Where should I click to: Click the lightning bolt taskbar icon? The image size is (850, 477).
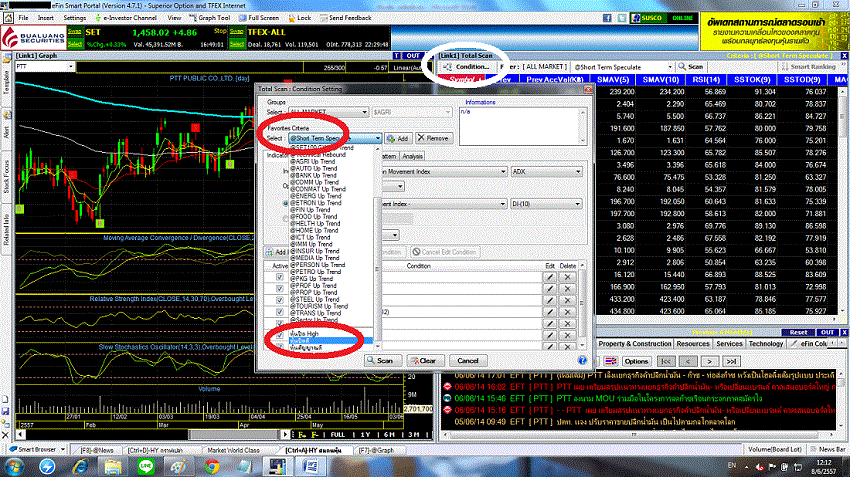[x=47, y=467]
